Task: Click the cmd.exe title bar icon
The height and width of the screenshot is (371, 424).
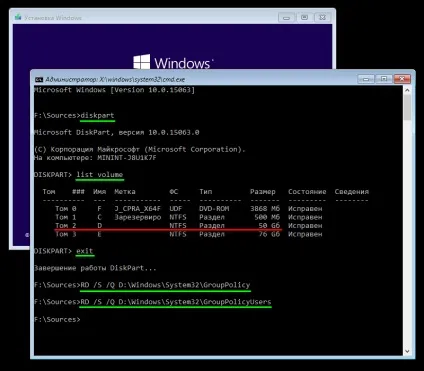Action: pyautogui.click(x=39, y=79)
